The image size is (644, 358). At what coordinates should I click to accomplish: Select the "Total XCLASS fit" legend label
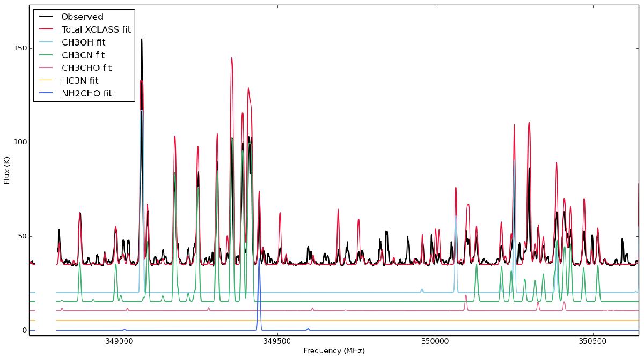(96, 29)
